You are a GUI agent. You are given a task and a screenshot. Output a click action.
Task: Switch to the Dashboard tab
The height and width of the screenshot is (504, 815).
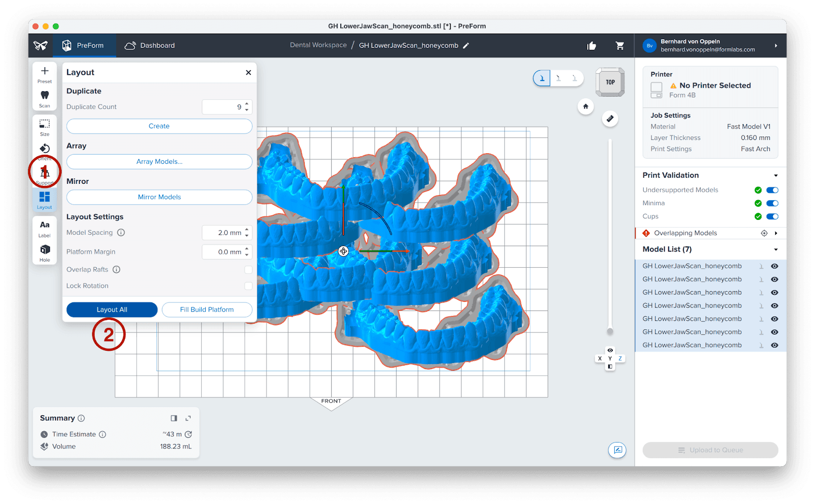coord(150,45)
